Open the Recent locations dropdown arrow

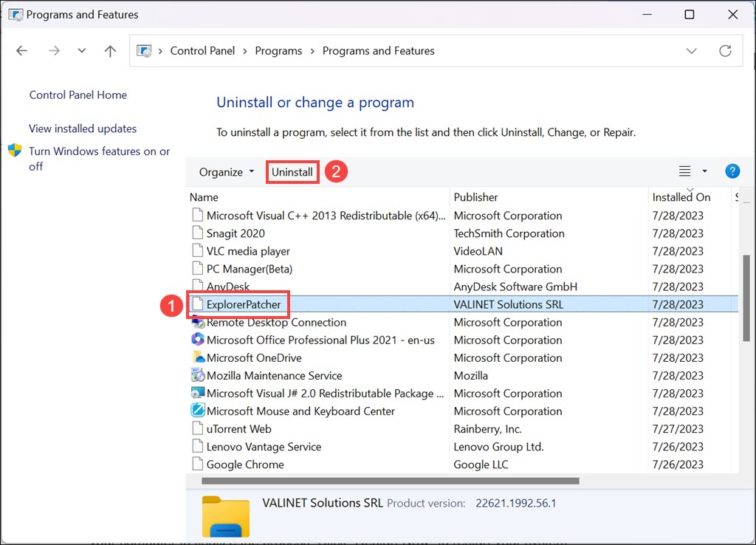82,51
